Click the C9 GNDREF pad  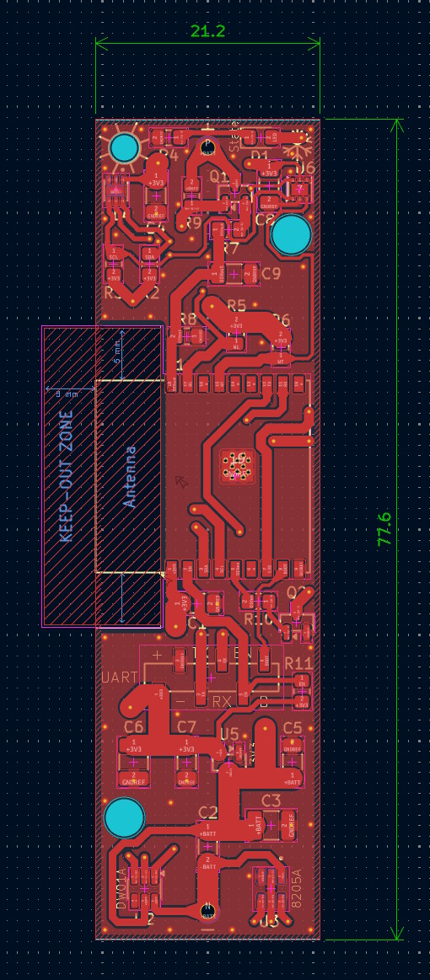pyautogui.click(x=250, y=273)
